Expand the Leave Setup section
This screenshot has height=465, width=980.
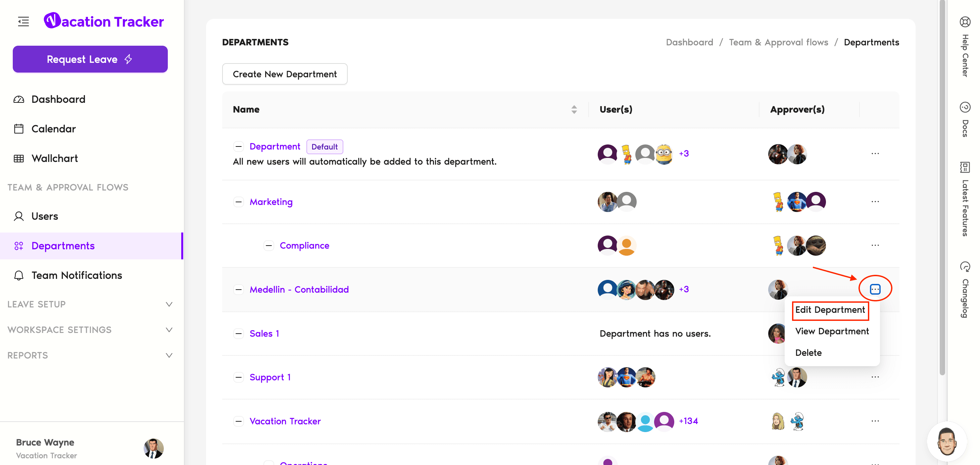pyautogui.click(x=169, y=304)
